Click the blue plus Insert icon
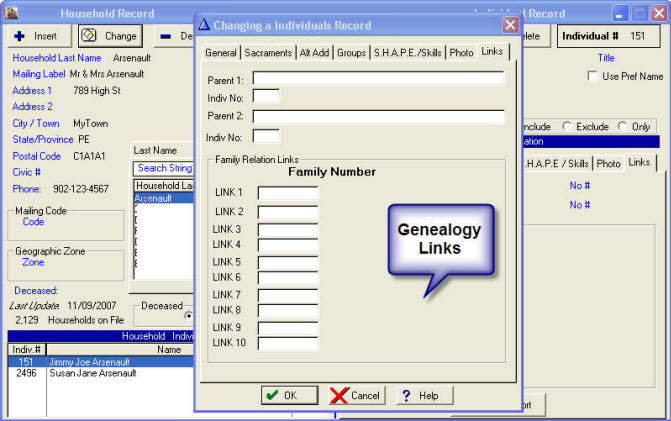 click(19, 36)
